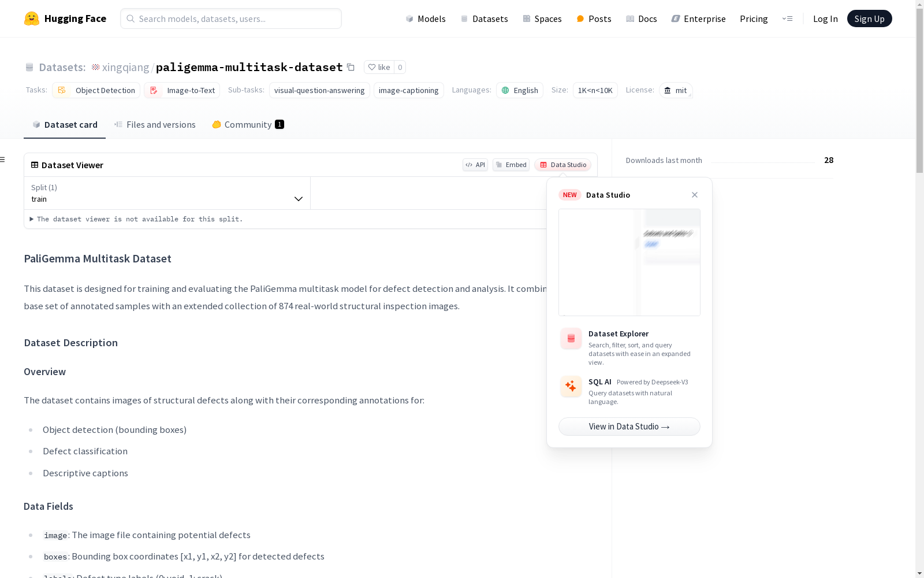
Task: Open the Community tab
Action: point(248,124)
